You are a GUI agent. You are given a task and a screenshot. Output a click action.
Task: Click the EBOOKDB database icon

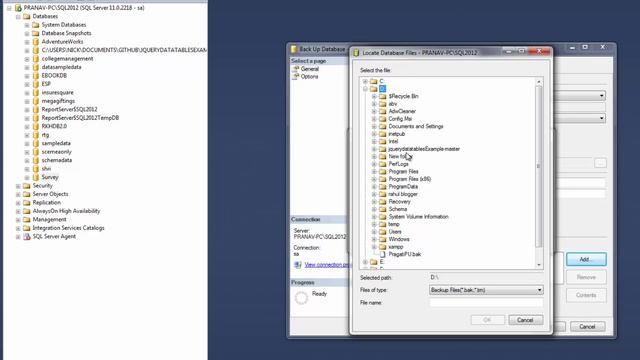36,76
